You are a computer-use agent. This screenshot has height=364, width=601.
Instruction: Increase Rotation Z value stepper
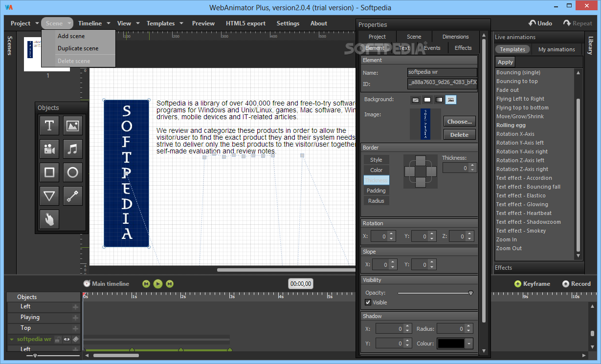point(470,234)
